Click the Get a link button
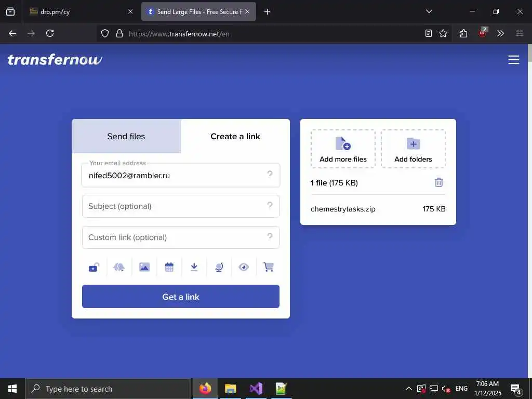Viewport: 532px width, 399px height. [181, 297]
